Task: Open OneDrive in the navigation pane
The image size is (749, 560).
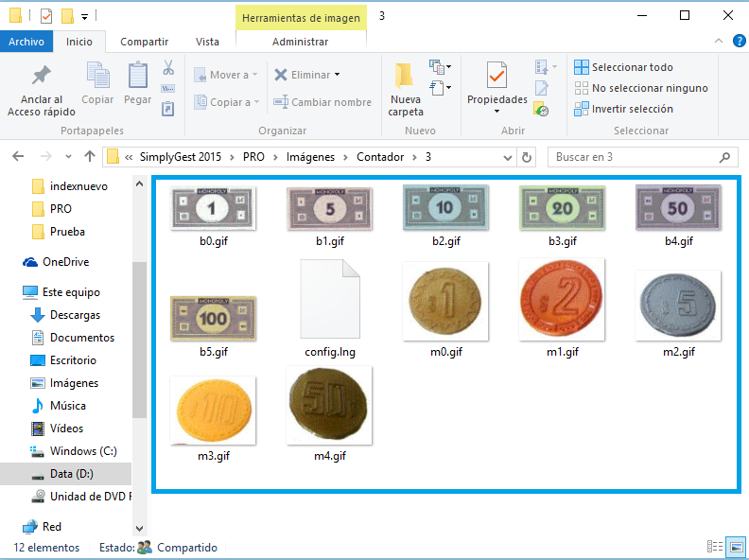Action: [x=57, y=262]
